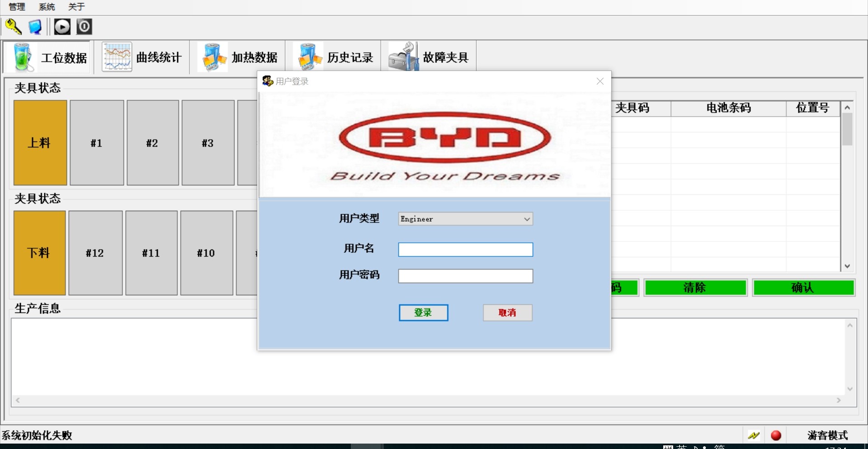
Task: Focus the 用户名 input field
Action: coord(466,250)
